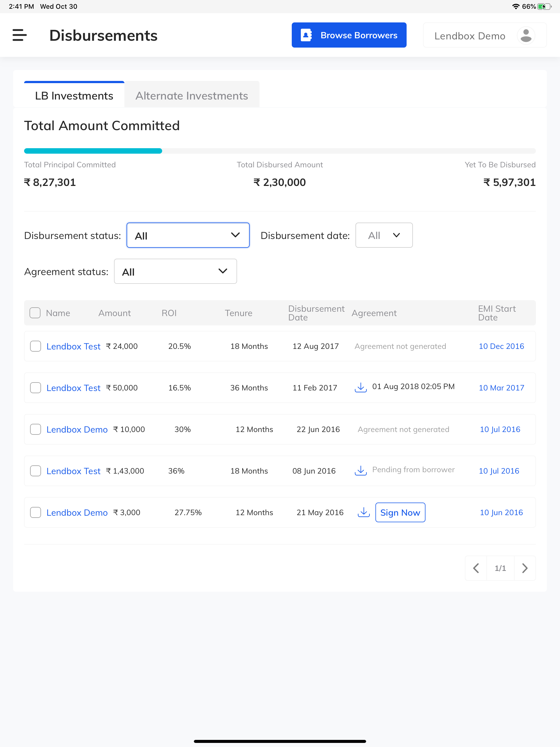Click the Disbursements page title

(x=103, y=36)
